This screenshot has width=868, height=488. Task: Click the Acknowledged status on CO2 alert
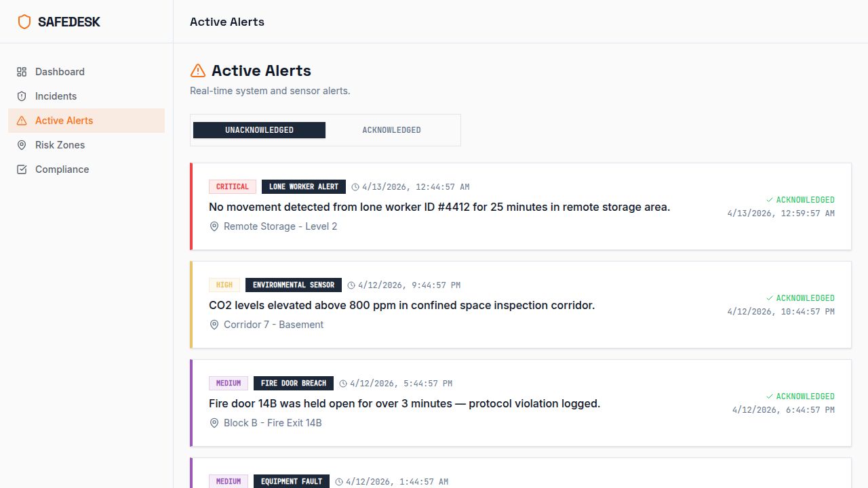click(x=800, y=298)
